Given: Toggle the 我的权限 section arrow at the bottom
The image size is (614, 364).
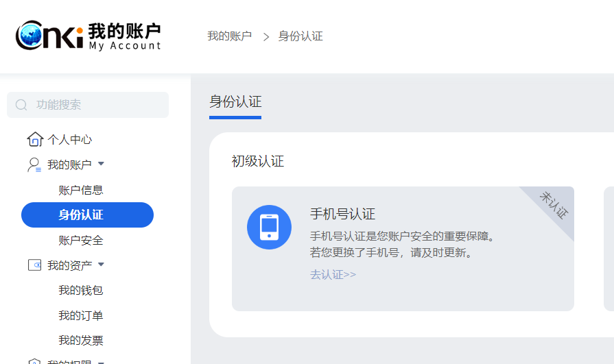Looking at the screenshot, I should pyautogui.click(x=102, y=361).
